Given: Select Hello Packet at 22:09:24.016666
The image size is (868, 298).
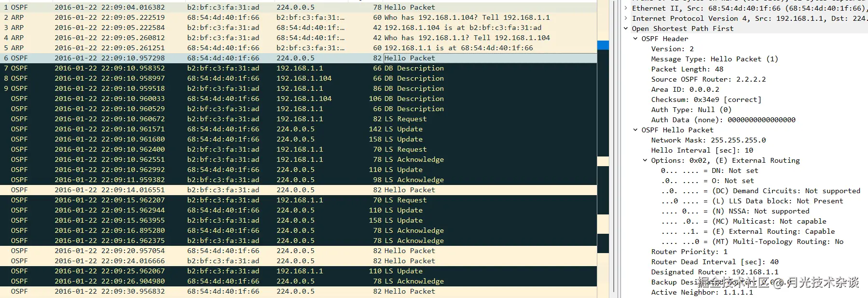Looking at the screenshot, I should (298, 261).
